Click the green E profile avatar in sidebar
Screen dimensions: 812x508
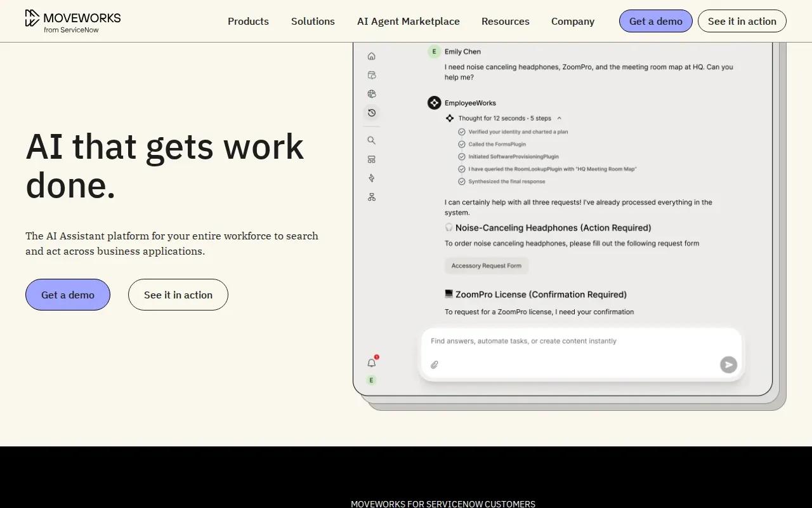(372, 380)
